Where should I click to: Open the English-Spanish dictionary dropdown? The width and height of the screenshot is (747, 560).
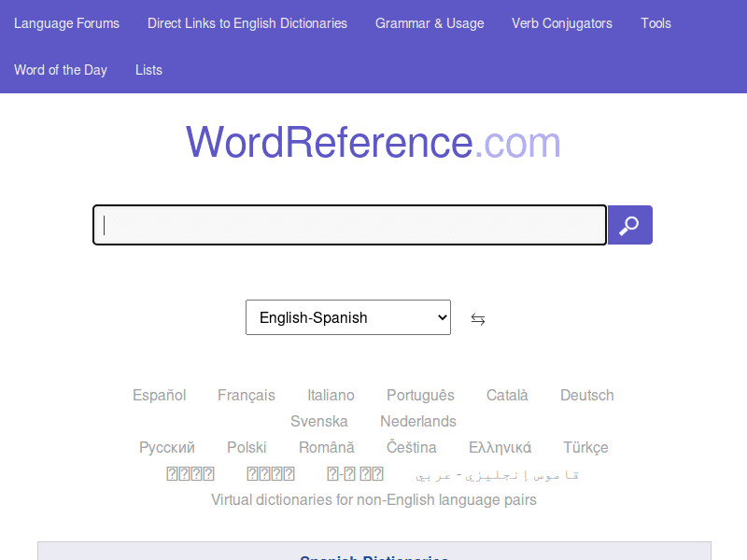[347, 317]
